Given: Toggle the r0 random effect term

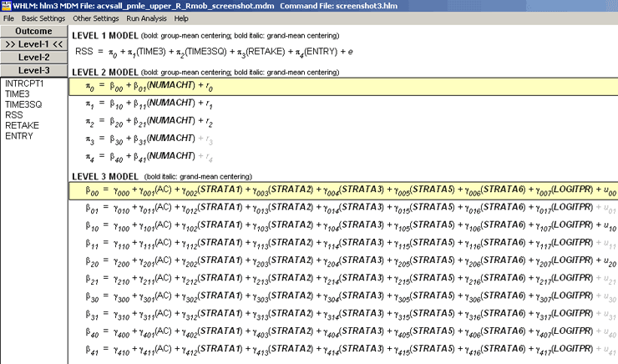Looking at the screenshot, I should 209,87.
